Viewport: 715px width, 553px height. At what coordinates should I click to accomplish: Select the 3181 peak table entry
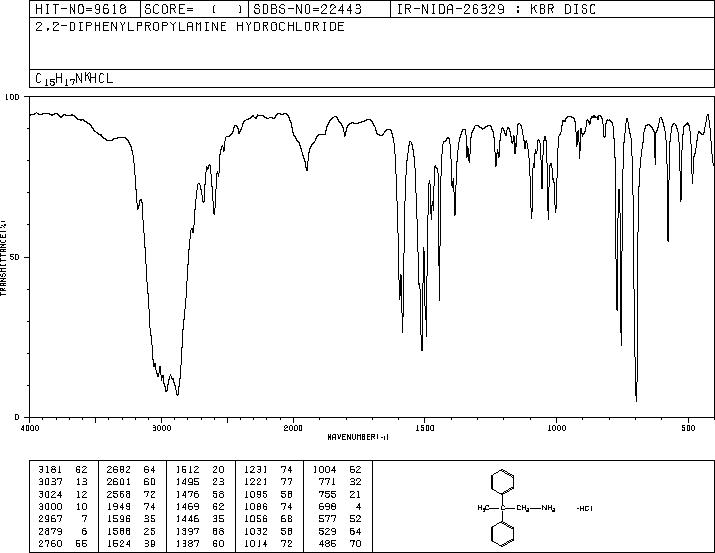(x=62, y=469)
